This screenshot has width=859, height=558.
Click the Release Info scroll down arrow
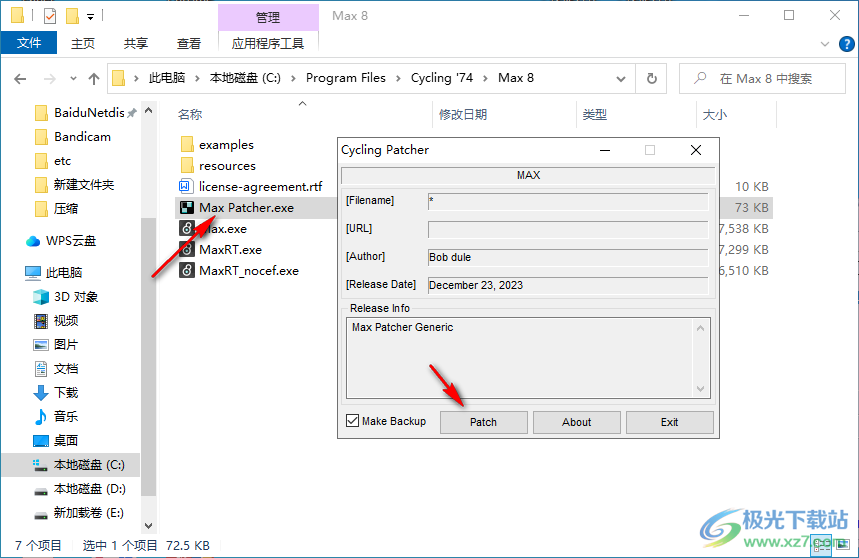coord(700,389)
